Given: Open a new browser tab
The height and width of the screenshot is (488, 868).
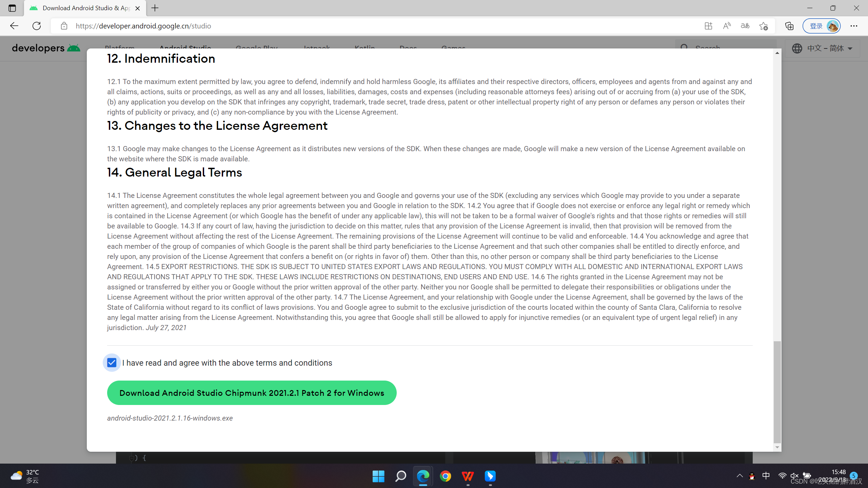Looking at the screenshot, I should tap(155, 8).
